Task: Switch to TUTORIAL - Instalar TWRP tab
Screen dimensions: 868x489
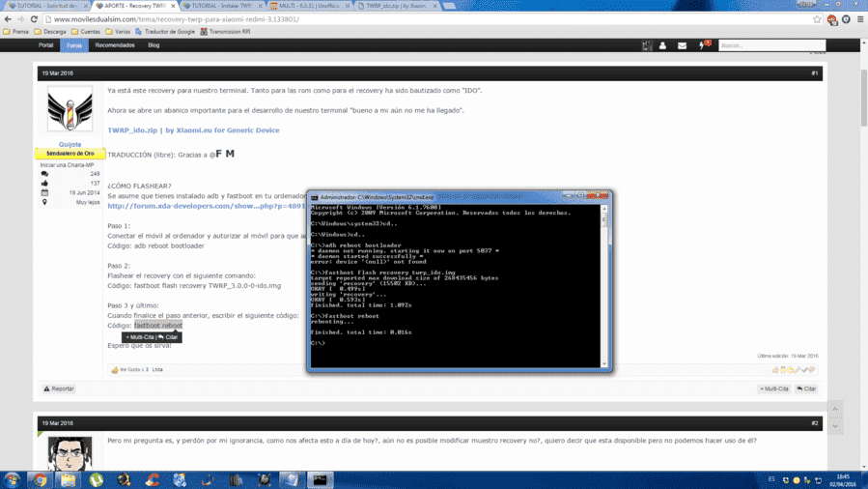Action: (221, 6)
